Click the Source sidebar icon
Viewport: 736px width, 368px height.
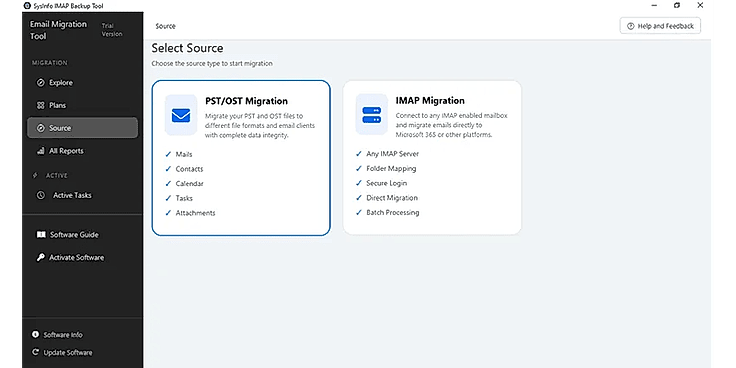[x=40, y=128]
